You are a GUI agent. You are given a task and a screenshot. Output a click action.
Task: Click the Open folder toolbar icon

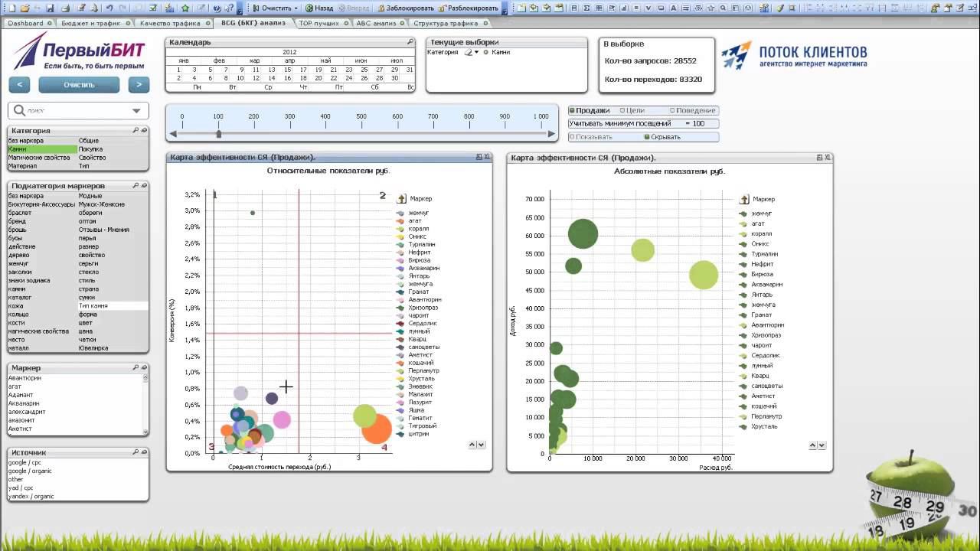(25, 8)
